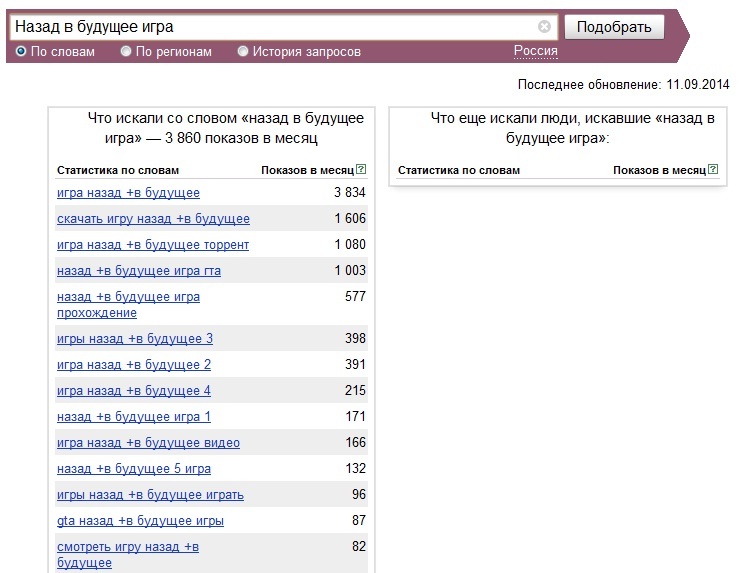Open link 'игра назад +в будущее'
Viewport: 740px width, 573px height.
pyautogui.click(x=128, y=193)
